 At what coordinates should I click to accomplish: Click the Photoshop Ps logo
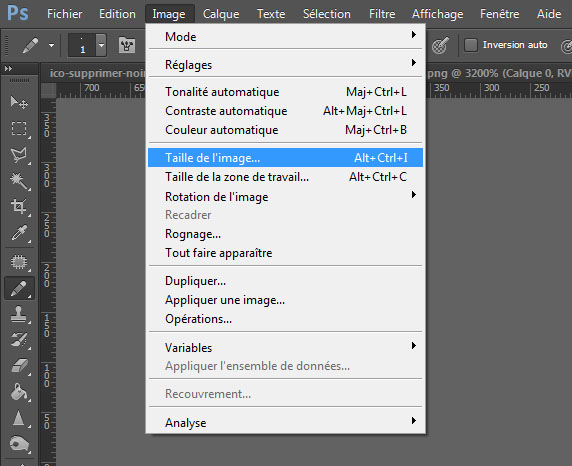(x=18, y=13)
